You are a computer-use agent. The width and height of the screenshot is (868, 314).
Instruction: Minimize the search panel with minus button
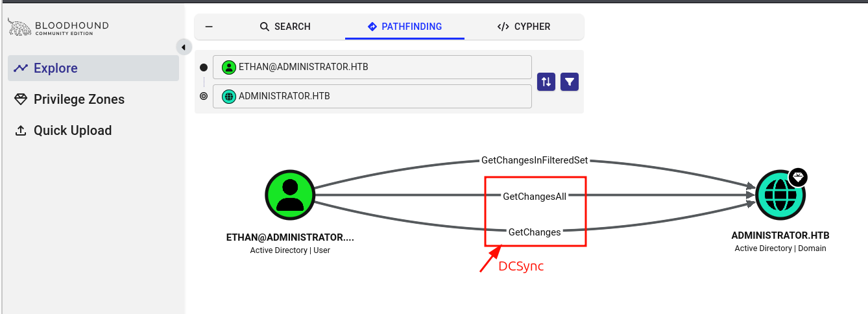(x=209, y=27)
